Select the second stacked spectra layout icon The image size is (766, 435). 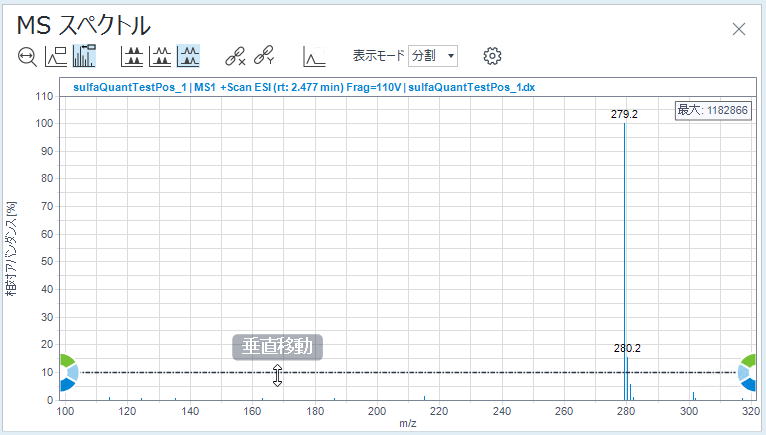tap(160, 56)
